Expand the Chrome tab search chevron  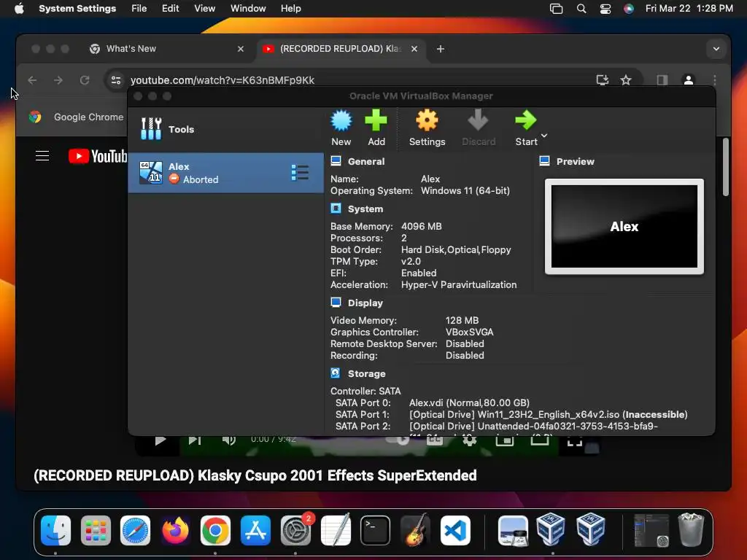click(716, 49)
